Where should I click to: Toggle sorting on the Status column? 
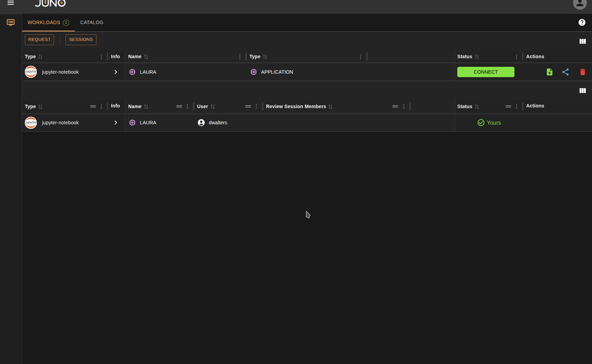(477, 56)
